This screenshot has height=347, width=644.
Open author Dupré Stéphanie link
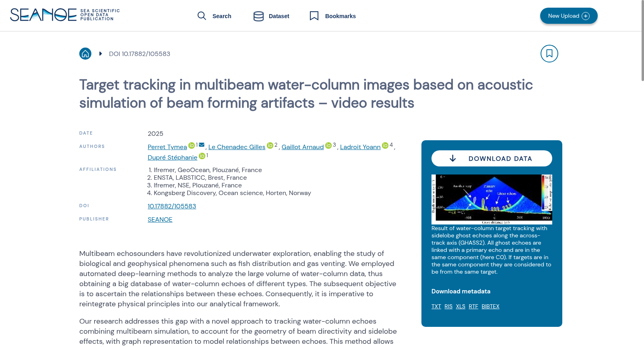pos(172,158)
